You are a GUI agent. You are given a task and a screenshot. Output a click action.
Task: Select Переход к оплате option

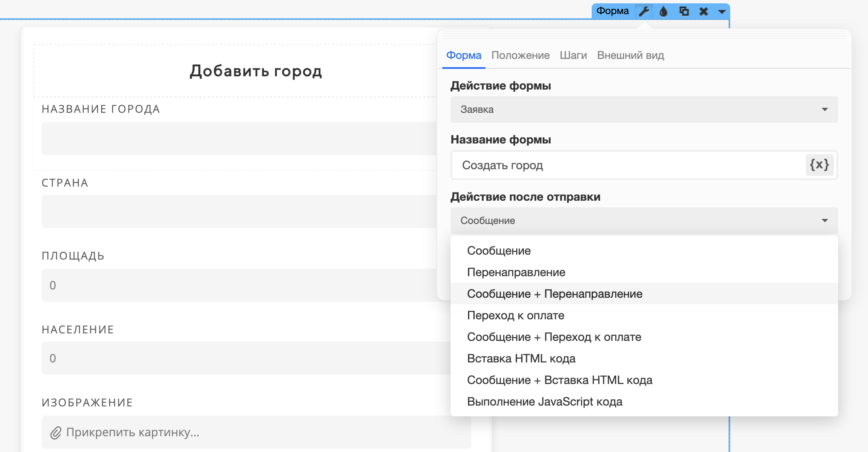tap(644, 315)
